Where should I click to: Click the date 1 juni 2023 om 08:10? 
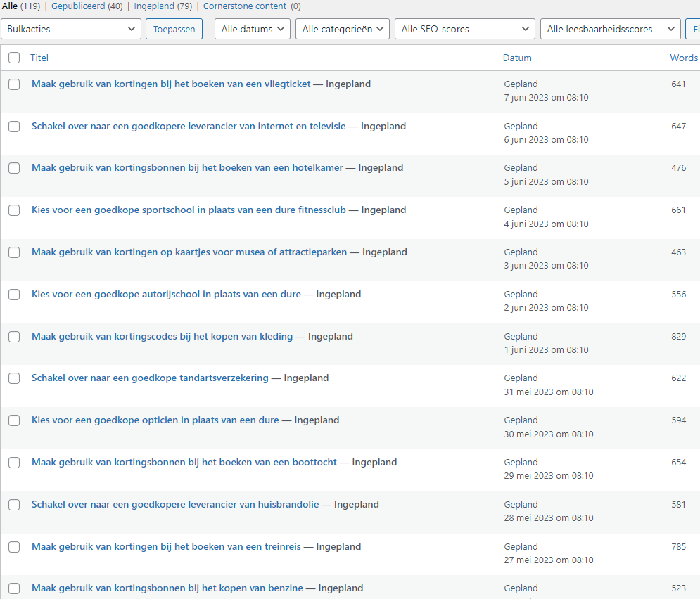pyautogui.click(x=546, y=349)
